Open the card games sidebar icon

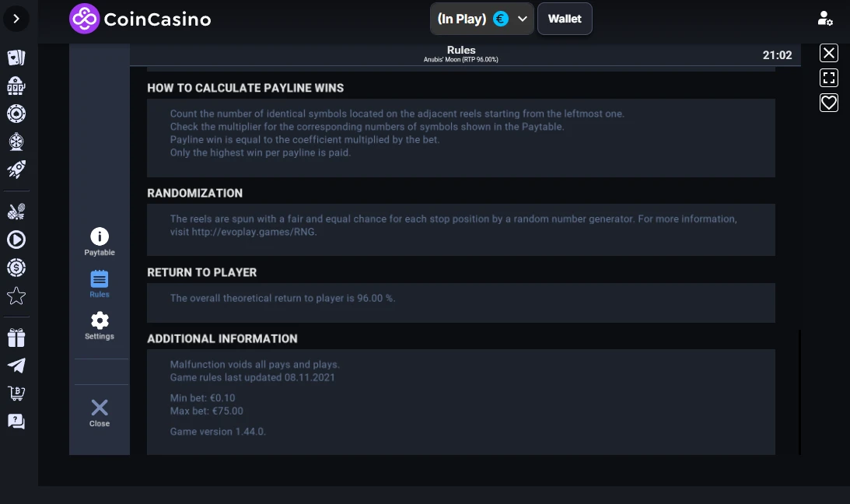click(x=16, y=58)
